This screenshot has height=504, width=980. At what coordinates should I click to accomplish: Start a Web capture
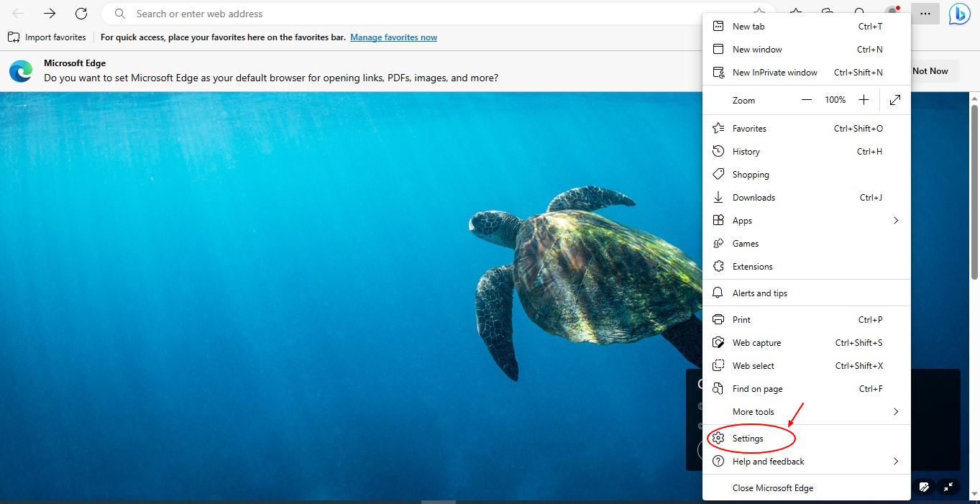756,342
